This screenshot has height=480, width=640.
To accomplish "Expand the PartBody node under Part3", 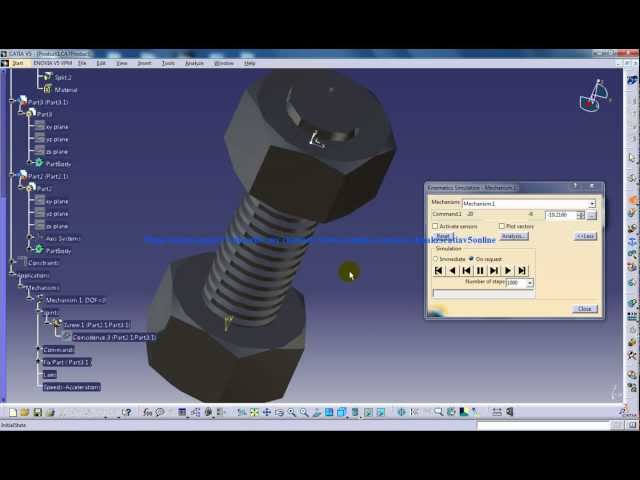I will [x=29, y=162].
